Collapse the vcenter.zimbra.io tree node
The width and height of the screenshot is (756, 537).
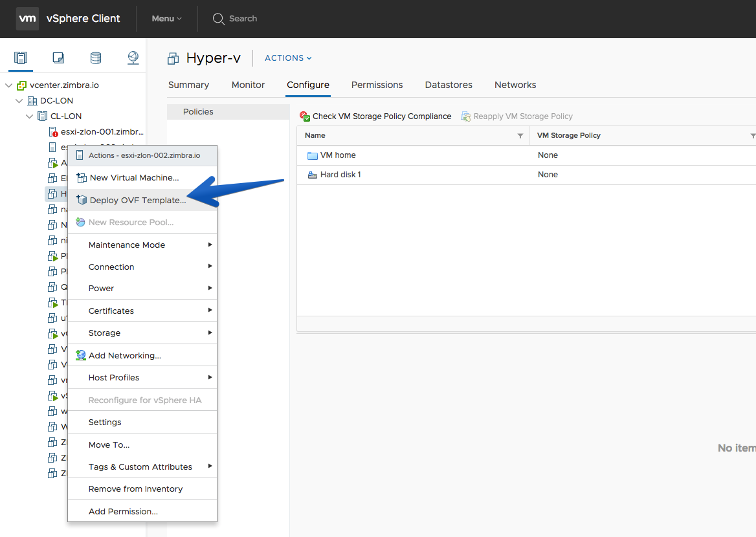click(8, 85)
